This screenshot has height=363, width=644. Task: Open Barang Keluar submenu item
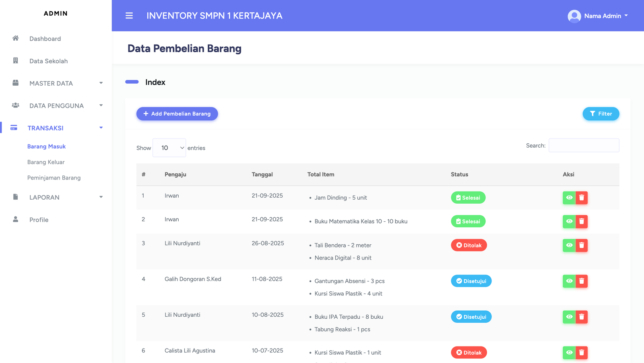pyautogui.click(x=46, y=162)
